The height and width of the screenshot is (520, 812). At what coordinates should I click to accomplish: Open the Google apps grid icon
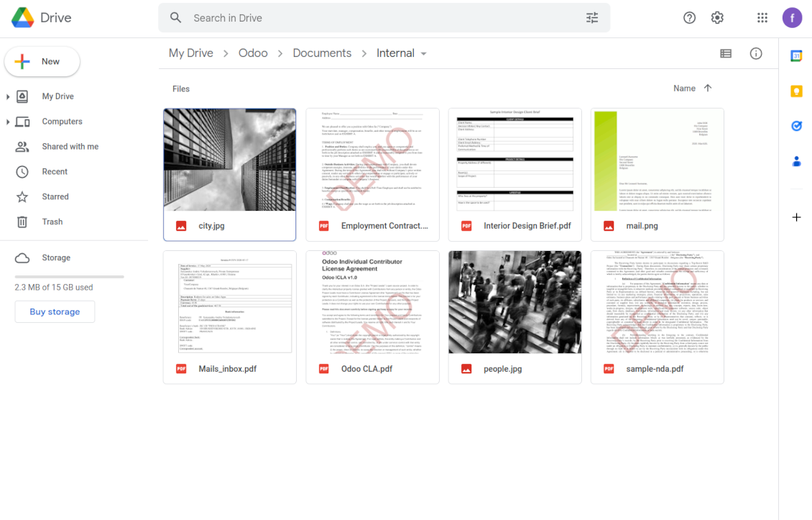[762, 18]
